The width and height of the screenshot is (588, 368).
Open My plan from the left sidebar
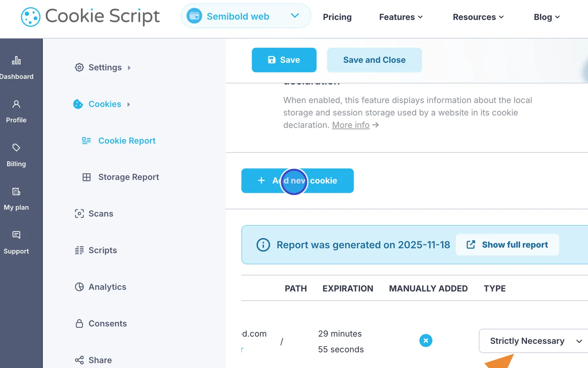[16, 198]
